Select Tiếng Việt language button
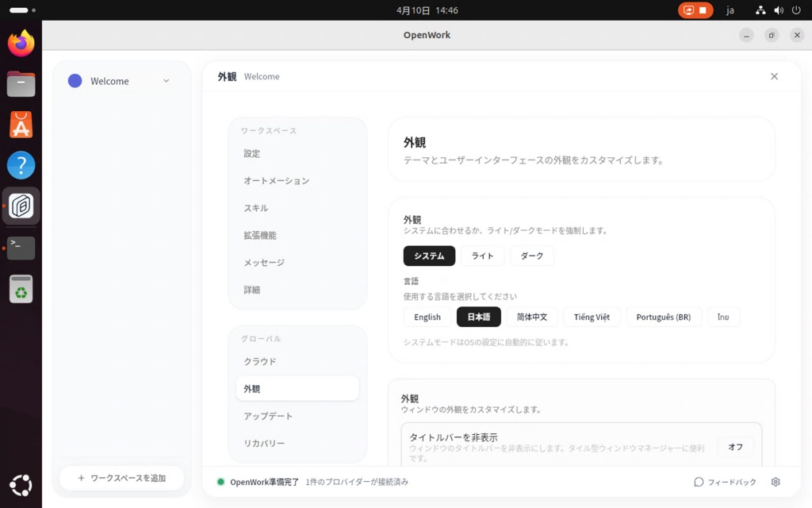Screen dimensions: 812x508 point(592,317)
